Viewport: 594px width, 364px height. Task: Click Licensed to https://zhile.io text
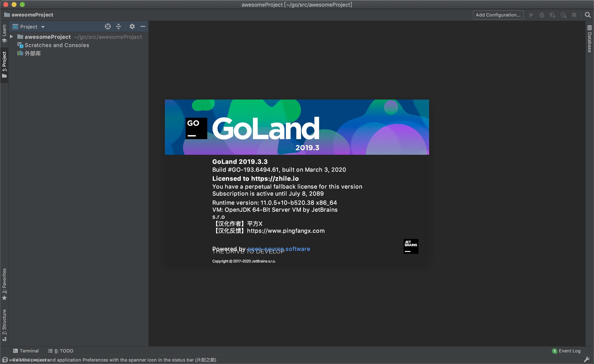click(x=255, y=178)
